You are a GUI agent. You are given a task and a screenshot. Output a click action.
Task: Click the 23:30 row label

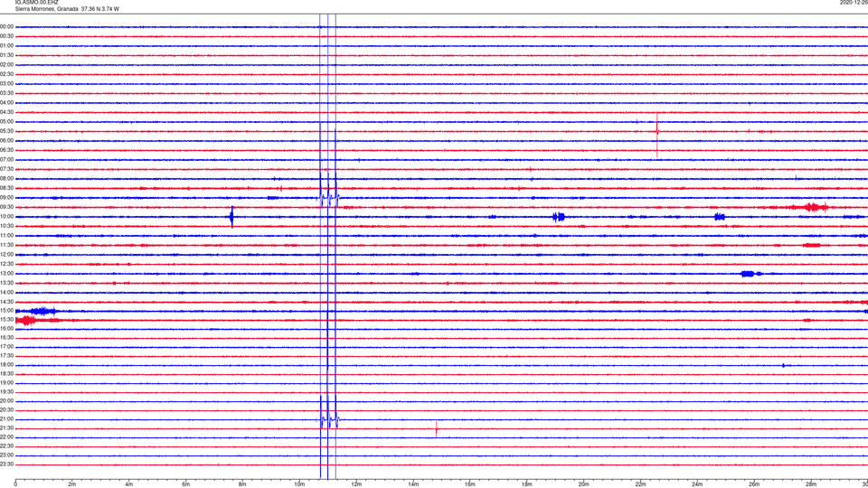[6, 465]
